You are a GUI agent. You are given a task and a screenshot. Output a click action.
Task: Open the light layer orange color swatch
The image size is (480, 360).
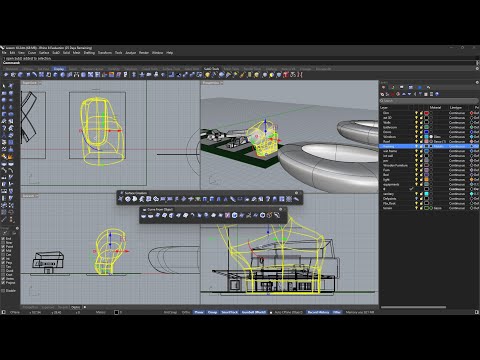(426, 179)
